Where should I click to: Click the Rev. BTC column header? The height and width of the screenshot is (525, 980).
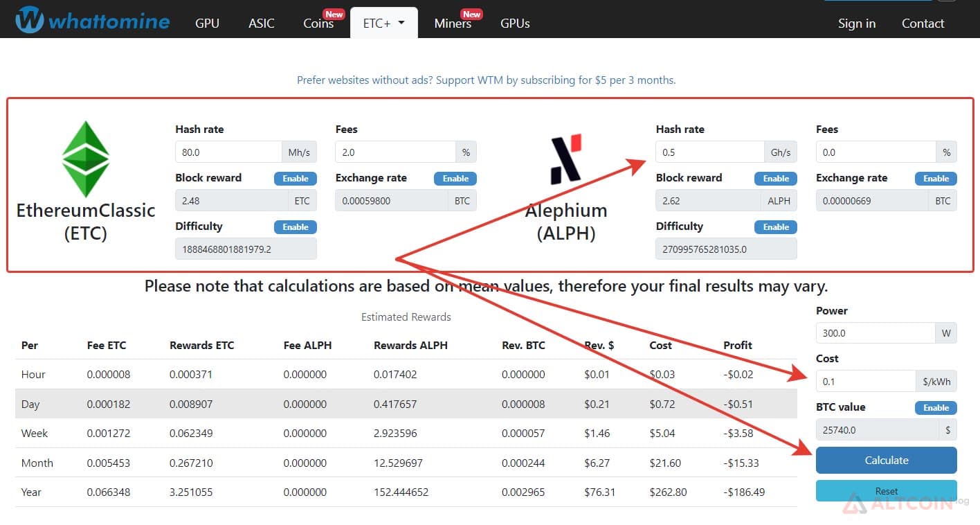[x=523, y=345]
